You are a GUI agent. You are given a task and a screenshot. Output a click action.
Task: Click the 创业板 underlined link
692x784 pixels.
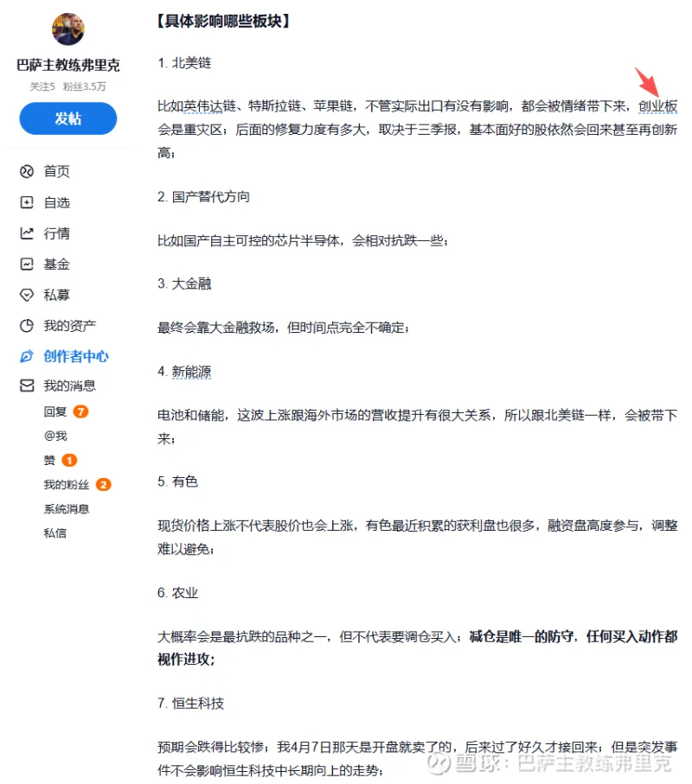pos(657,106)
